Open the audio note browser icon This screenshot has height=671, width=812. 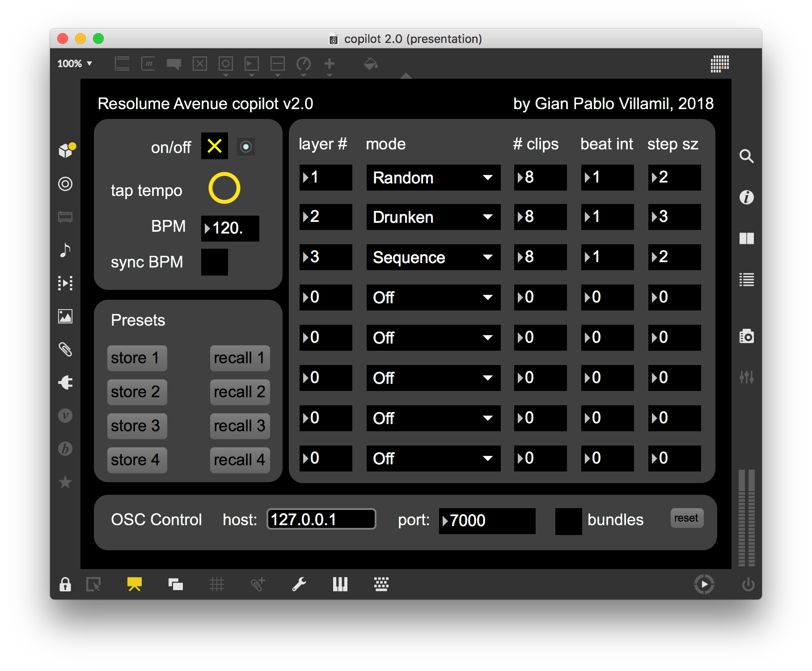[x=65, y=250]
